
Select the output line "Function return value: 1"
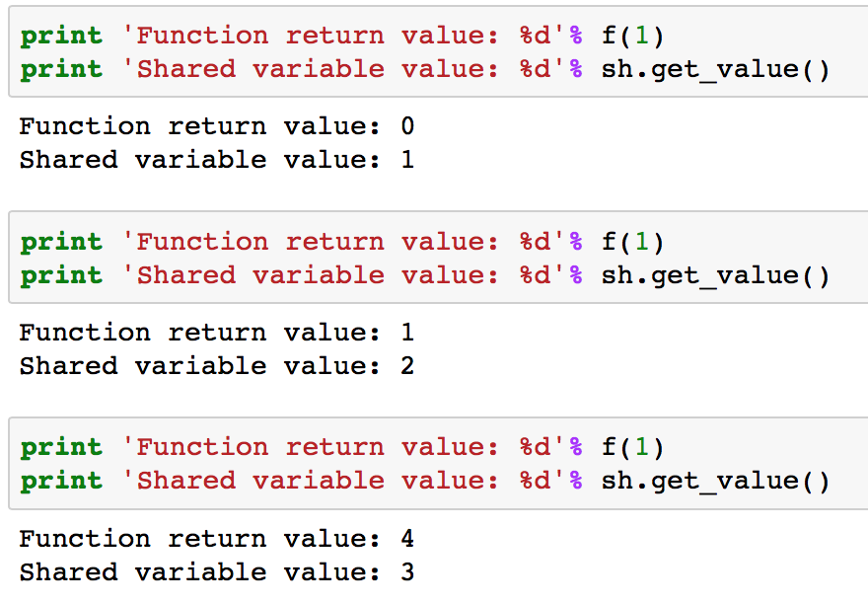(217, 333)
